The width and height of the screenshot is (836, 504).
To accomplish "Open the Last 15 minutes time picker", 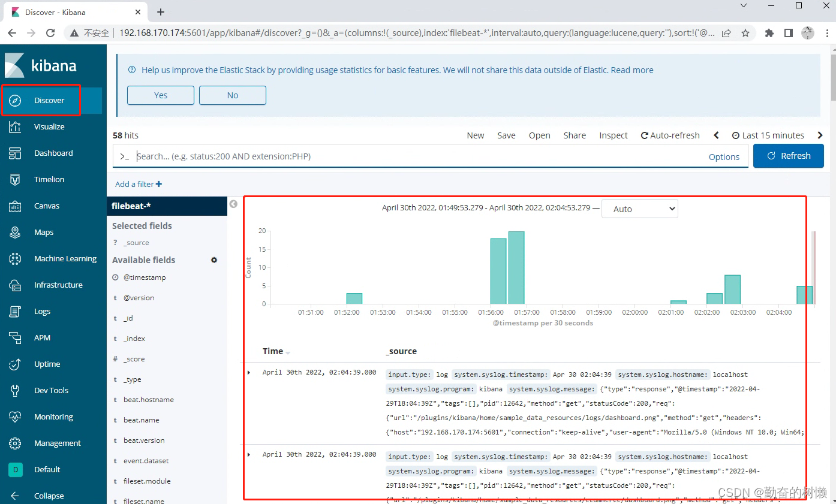I will [768, 135].
